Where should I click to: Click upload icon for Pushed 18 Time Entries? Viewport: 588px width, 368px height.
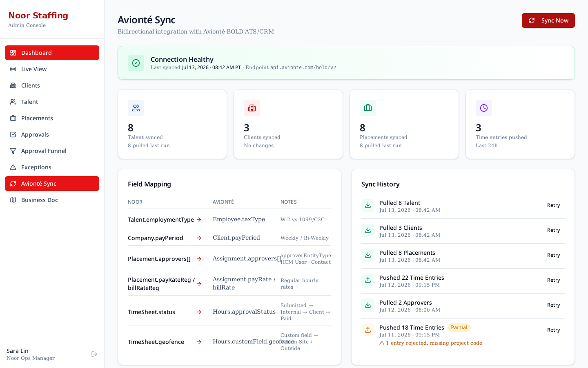click(x=368, y=330)
